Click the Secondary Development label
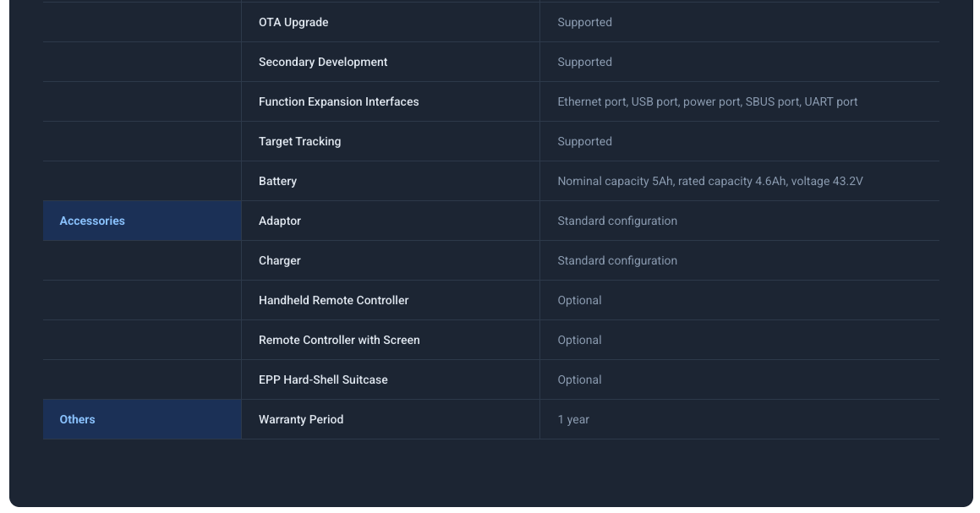 pos(323,62)
